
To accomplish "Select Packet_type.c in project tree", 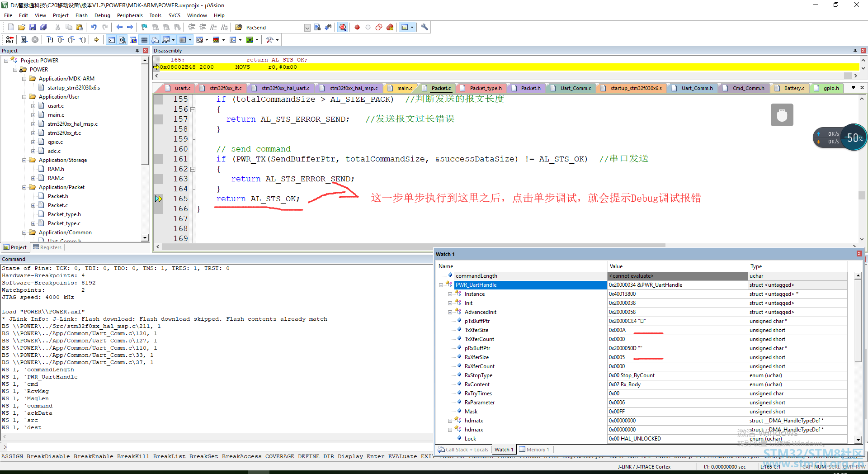I will coord(64,223).
